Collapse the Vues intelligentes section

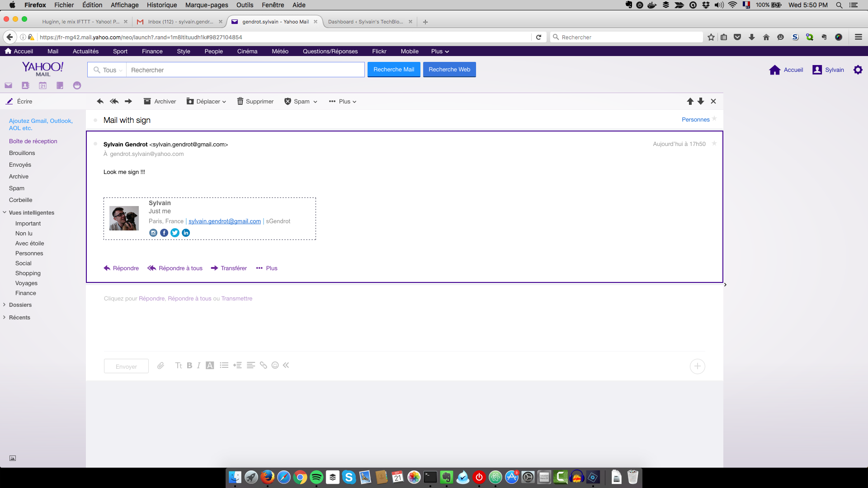(5, 212)
